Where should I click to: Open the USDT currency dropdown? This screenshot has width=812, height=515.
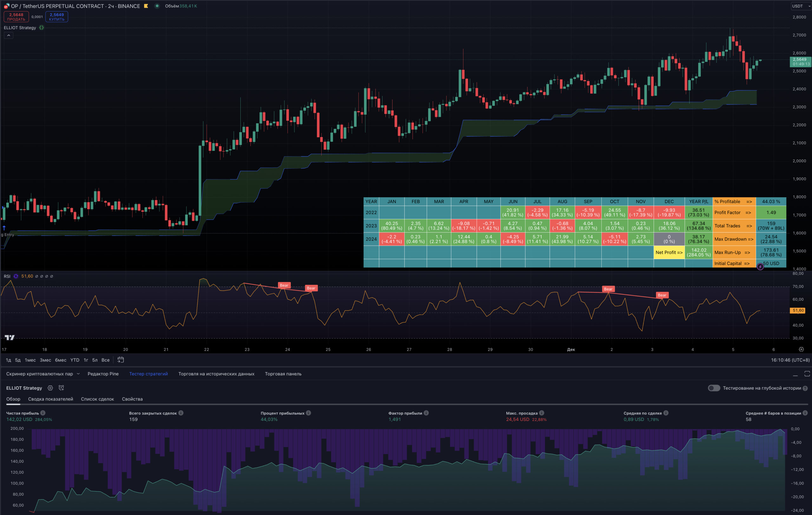click(801, 6)
